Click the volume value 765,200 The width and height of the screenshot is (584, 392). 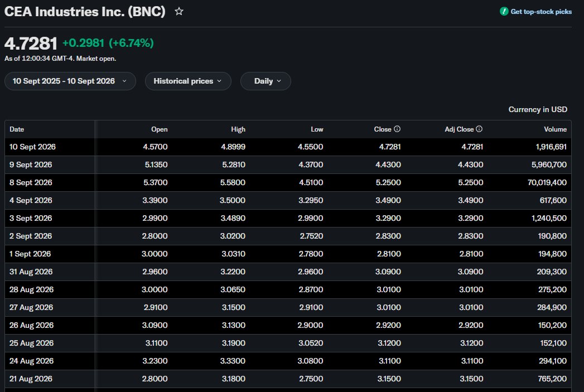(552, 379)
